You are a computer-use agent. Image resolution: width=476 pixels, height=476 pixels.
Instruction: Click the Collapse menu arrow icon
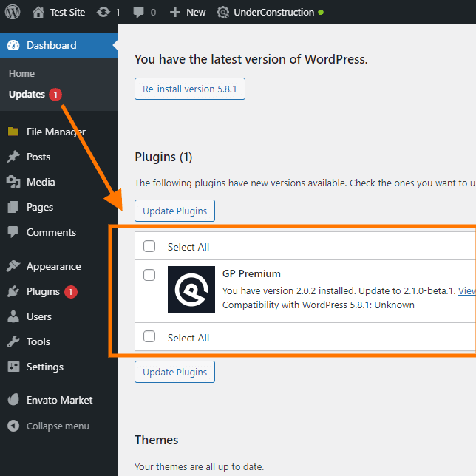[13, 426]
